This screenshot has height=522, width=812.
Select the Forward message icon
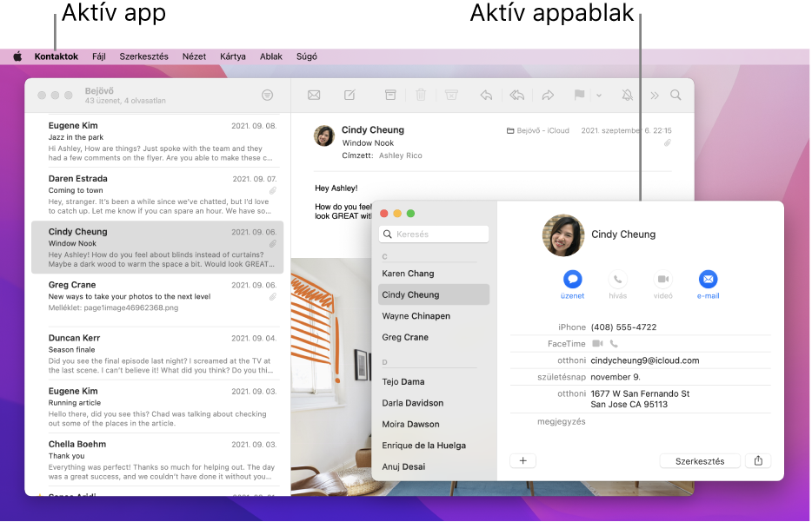(548, 95)
